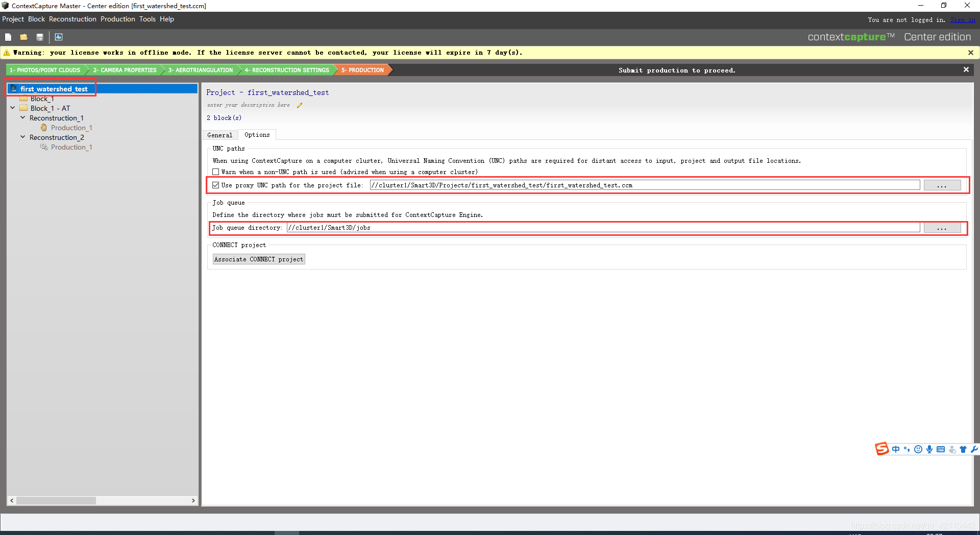Uncheck Use proxy UNC path checkbox
Screen dimensions: 980x535
click(216, 185)
